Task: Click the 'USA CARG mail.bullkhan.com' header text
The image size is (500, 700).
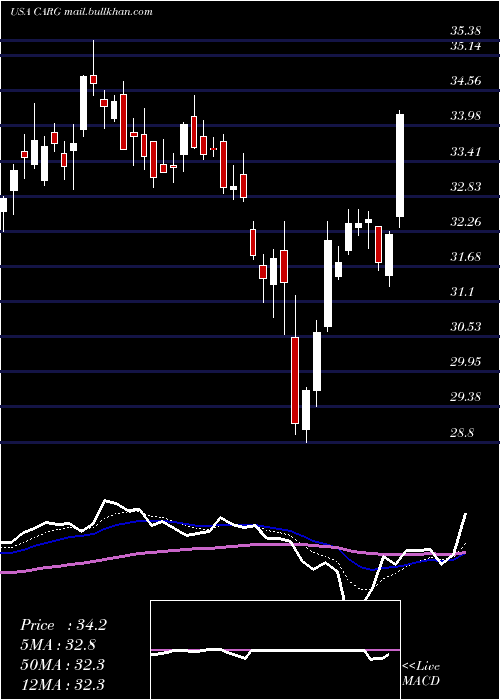Action: [81, 12]
